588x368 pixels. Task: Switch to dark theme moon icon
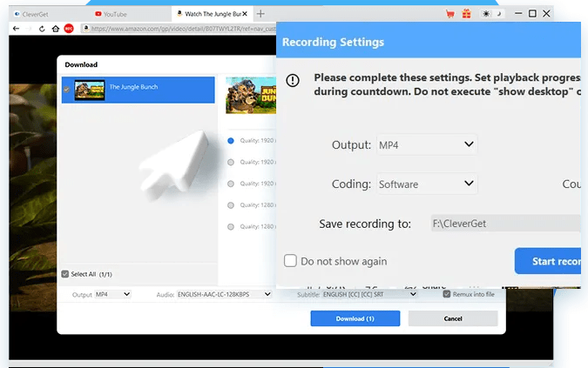click(499, 14)
